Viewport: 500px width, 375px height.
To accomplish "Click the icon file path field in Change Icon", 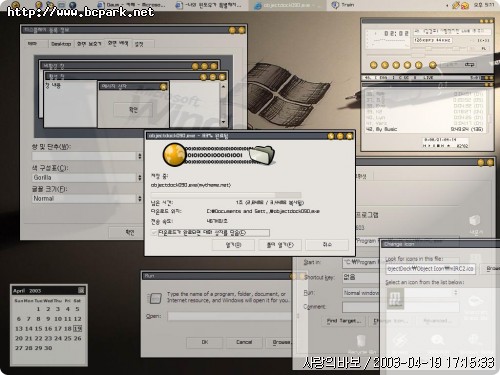I will (431, 269).
